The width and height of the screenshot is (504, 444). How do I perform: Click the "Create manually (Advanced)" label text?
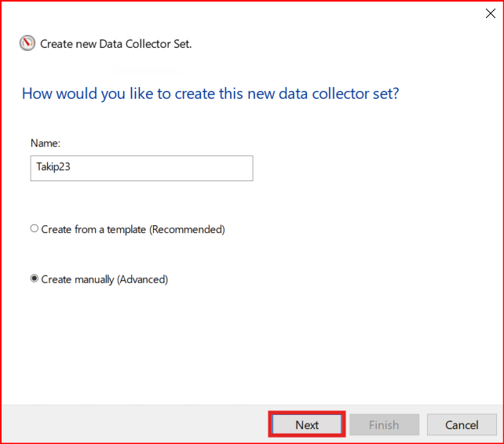[104, 279]
